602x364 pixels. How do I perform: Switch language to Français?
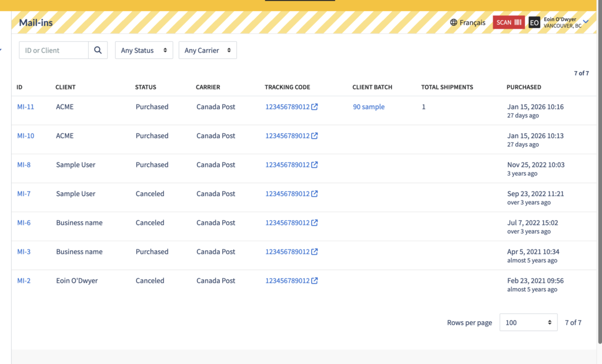click(x=472, y=22)
